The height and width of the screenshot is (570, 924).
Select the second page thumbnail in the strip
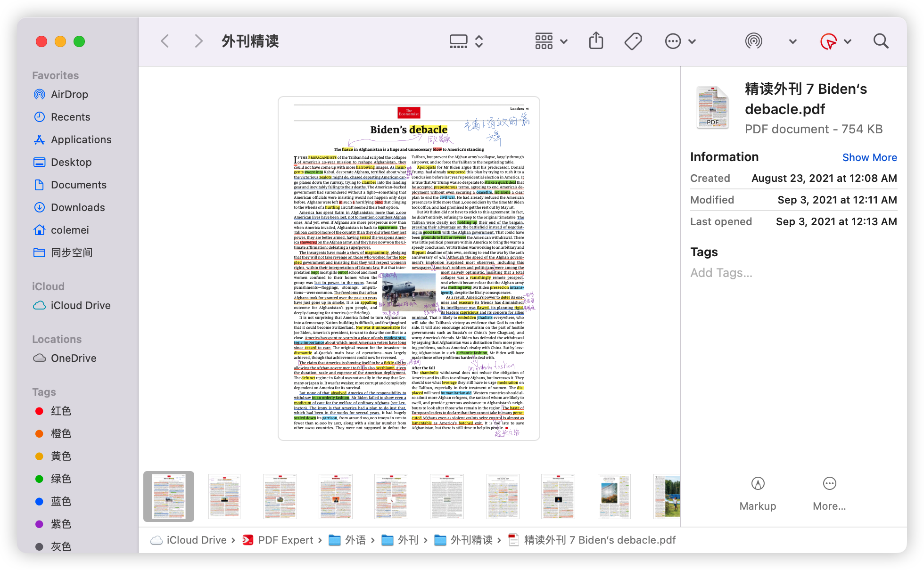click(224, 497)
